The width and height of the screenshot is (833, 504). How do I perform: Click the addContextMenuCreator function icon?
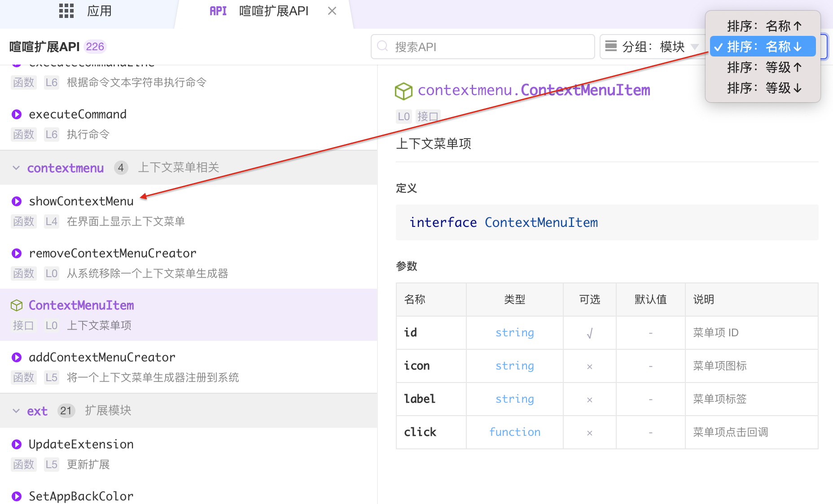(x=17, y=357)
